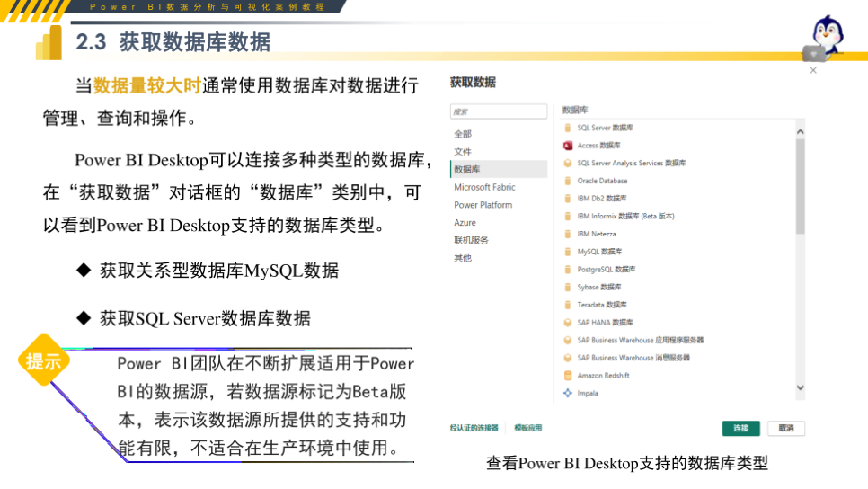Switch to the Azure category

coord(465,223)
